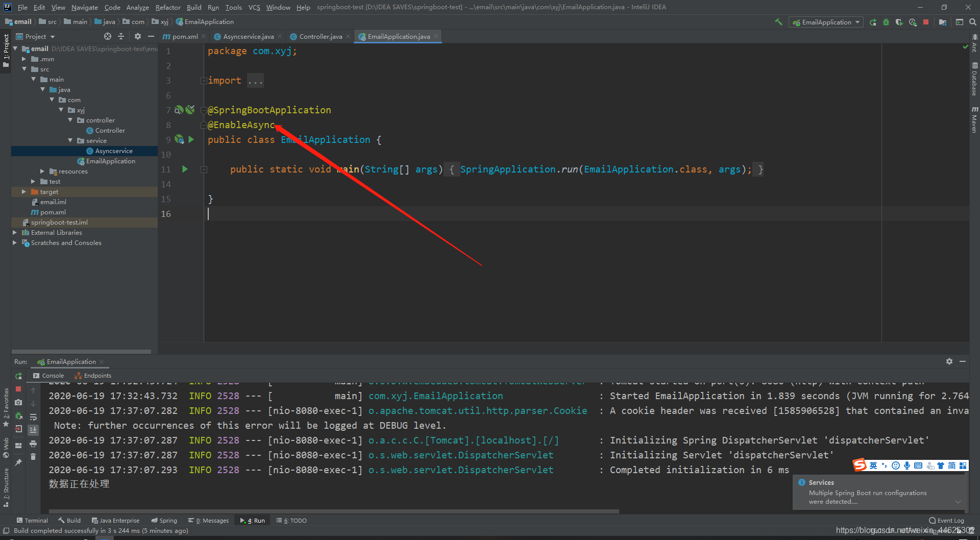Screen dimensions: 980x540
Task: Expand the target folder
Action: [x=23, y=192]
